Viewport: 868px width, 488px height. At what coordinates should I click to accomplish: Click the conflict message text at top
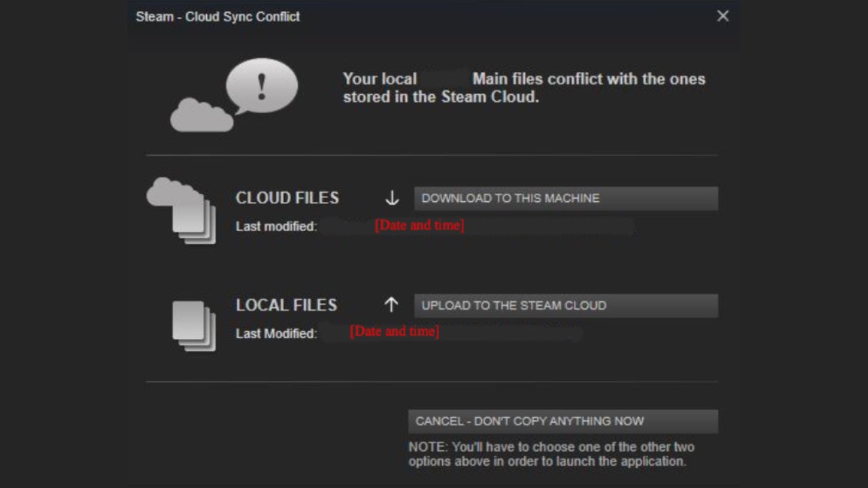tap(524, 87)
